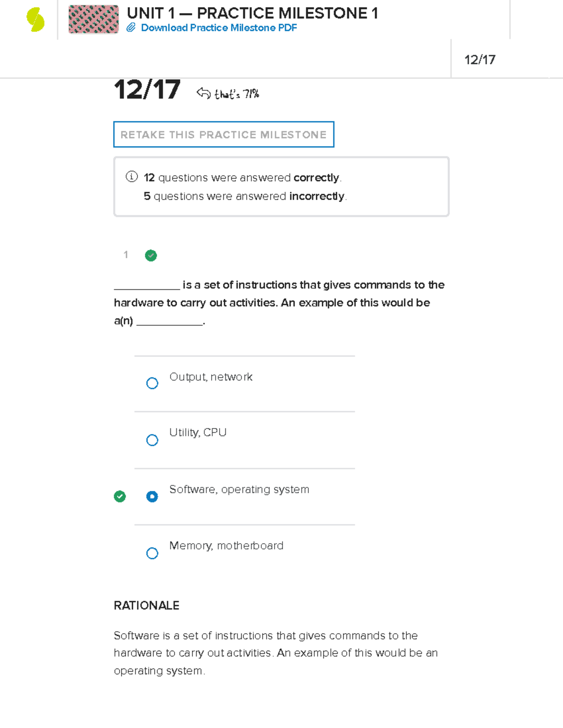The image size is (563, 728).
Task: Click the green checkmark next to question 1
Action: pyautogui.click(x=151, y=255)
